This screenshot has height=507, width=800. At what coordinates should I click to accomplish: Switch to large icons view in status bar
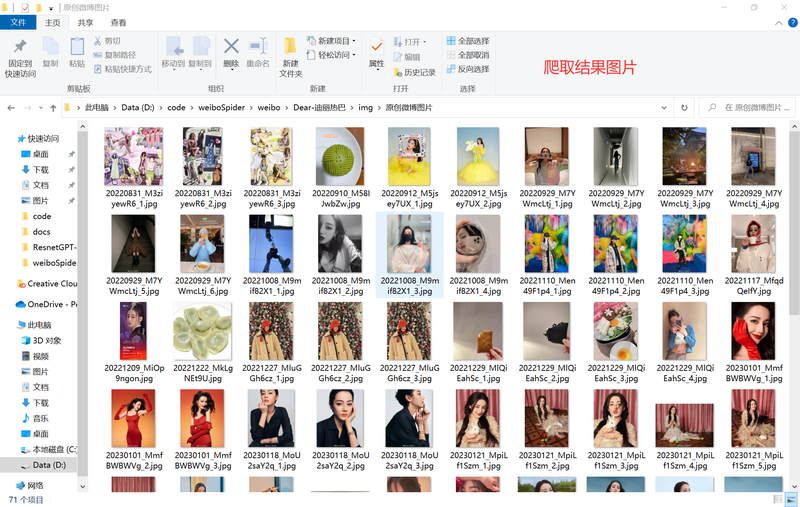click(791, 499)
